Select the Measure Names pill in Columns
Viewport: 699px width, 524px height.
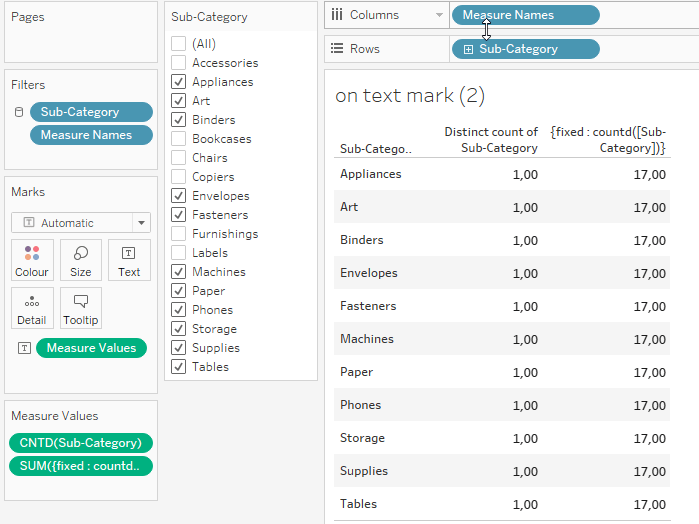(526, 15)
